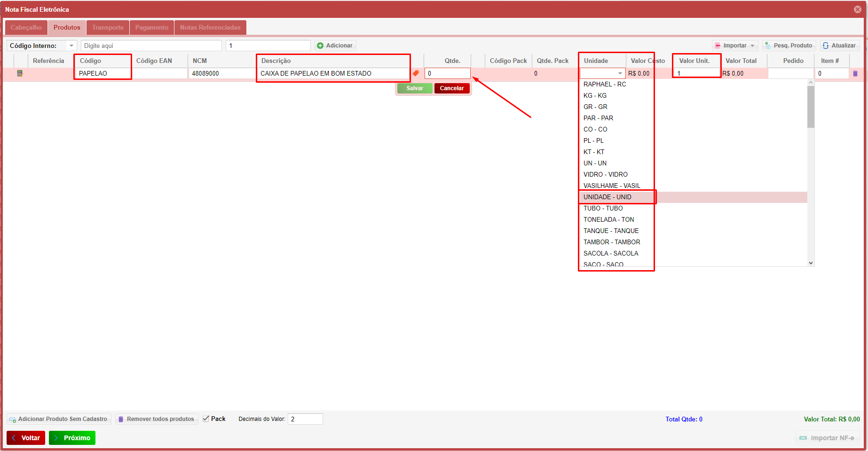
Task: Expand the Importar dropdown menu
Action: point(752,46)
